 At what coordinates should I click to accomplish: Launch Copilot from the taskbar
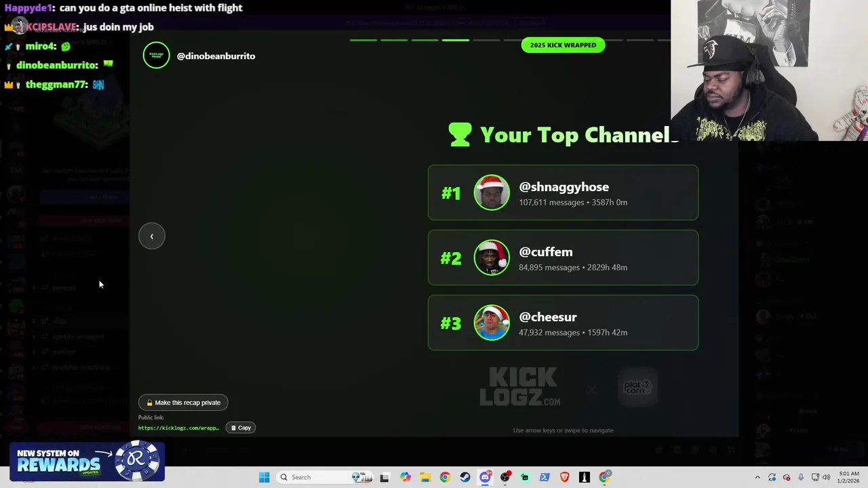coord(406,477)
